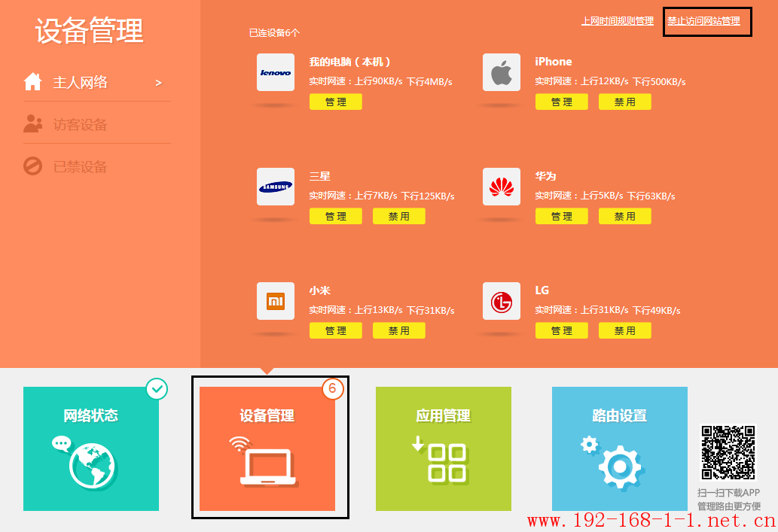Click the Samsung logo icon
Screen dimensions: 778x532
pos(276,187)
